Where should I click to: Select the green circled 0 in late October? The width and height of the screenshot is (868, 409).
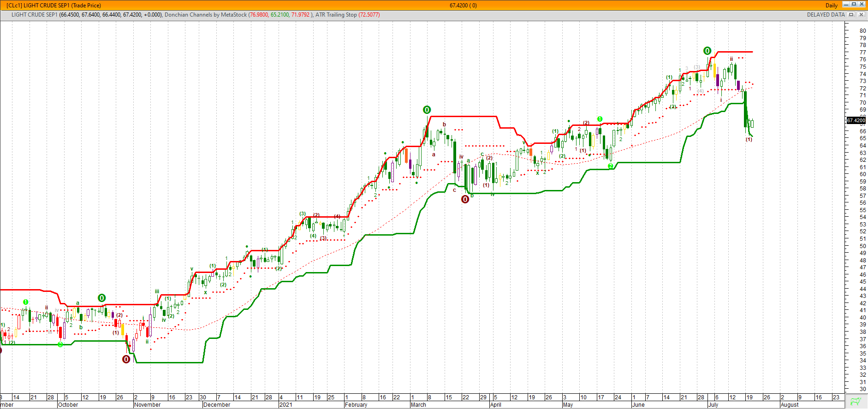pyautogui.click(x=101, y=298)
